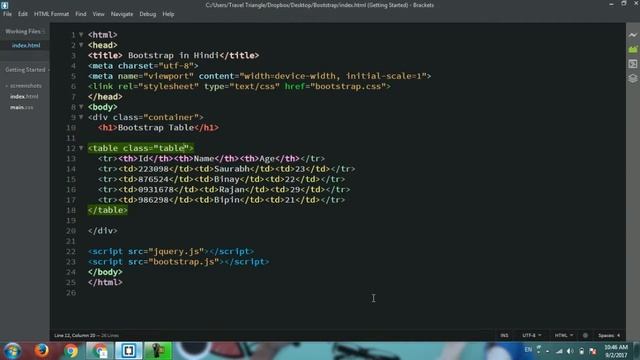
Task: Open index.html in project file tree
Action: click(24, 97)
